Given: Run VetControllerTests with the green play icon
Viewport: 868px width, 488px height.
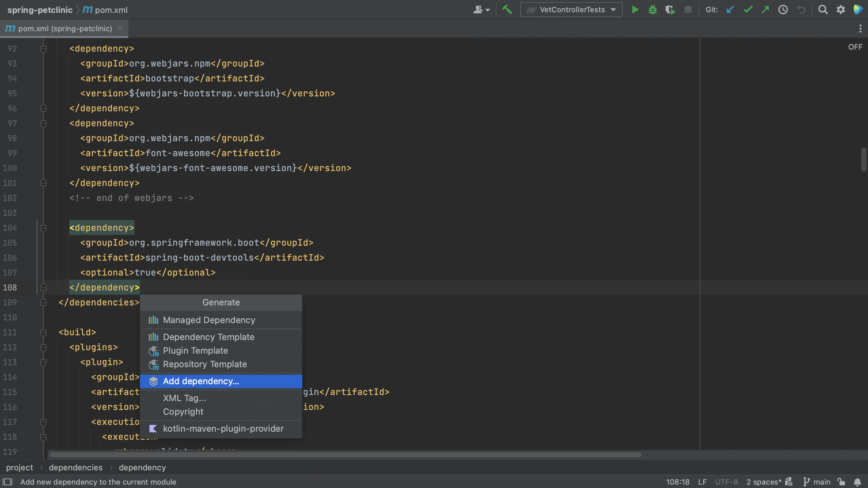Looking at the screenshot, I should [635, 10].
